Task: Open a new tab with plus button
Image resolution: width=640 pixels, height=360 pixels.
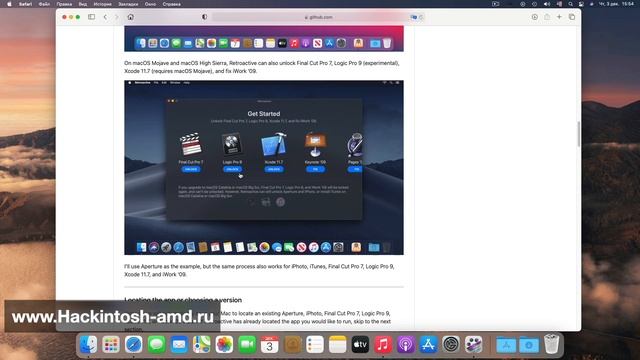Action: pyautogui.click(x=559, y=17)
